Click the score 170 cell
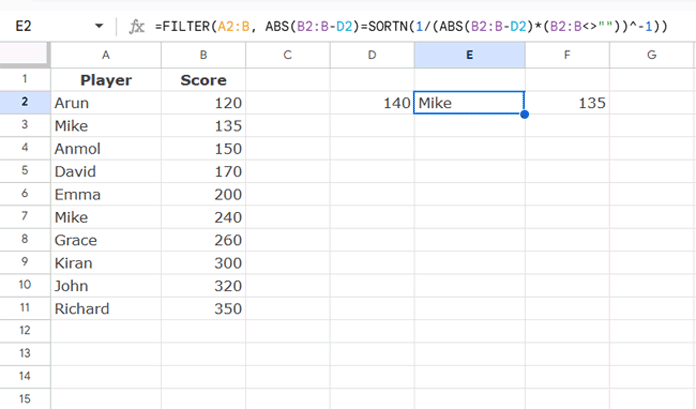This screenshot has height=409, width=696. pos(203,171)
